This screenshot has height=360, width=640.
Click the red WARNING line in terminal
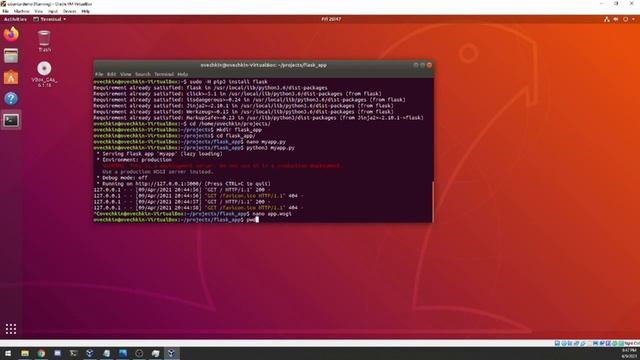click(221, 166)
